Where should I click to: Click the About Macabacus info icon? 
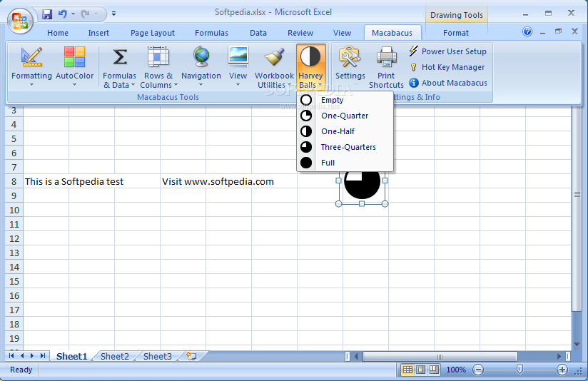[413, 83]
